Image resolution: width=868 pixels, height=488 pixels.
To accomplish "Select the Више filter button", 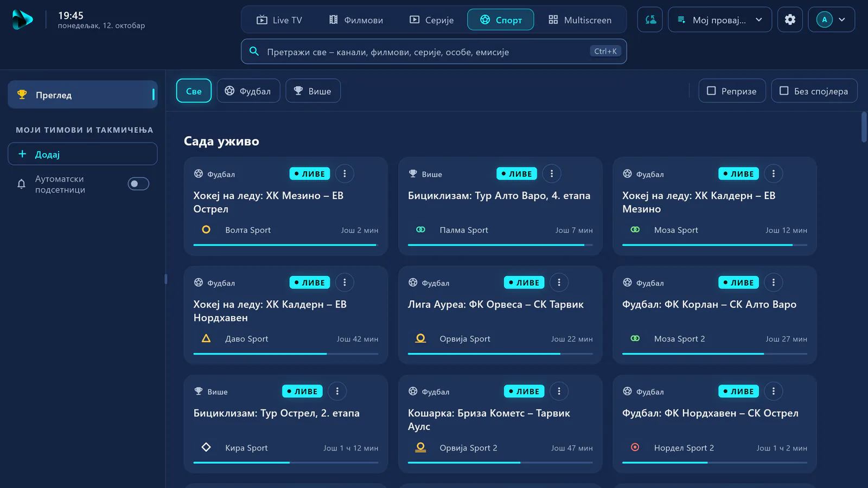I will tap(313, 91).
